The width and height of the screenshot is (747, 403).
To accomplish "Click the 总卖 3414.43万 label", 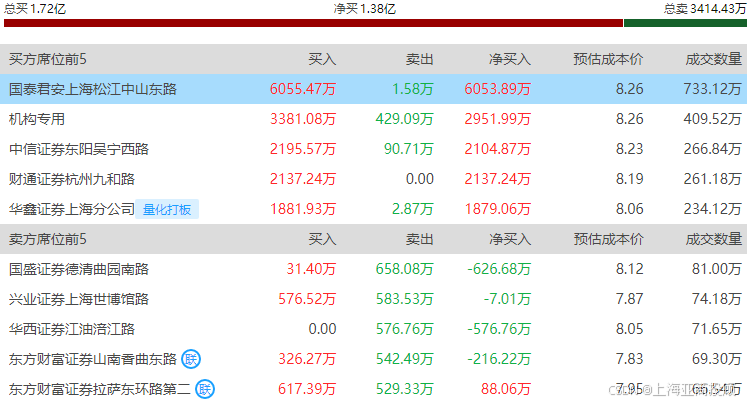I will coord(705,9).
